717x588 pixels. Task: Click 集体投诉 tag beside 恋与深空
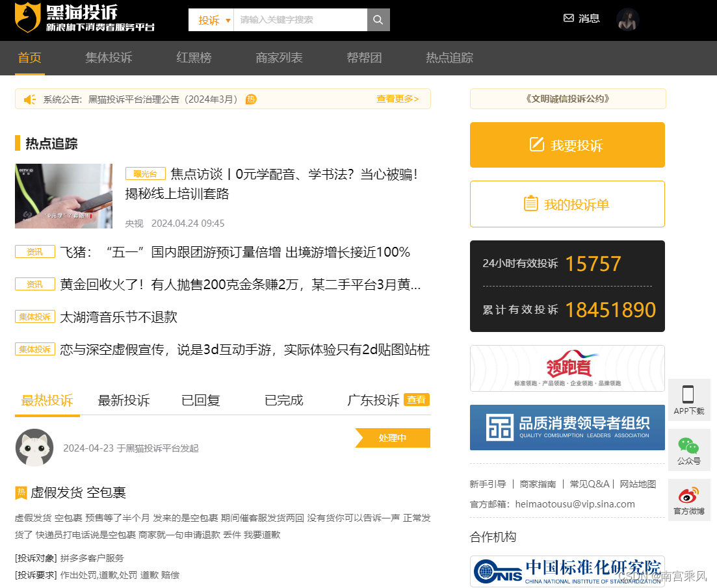34,349
